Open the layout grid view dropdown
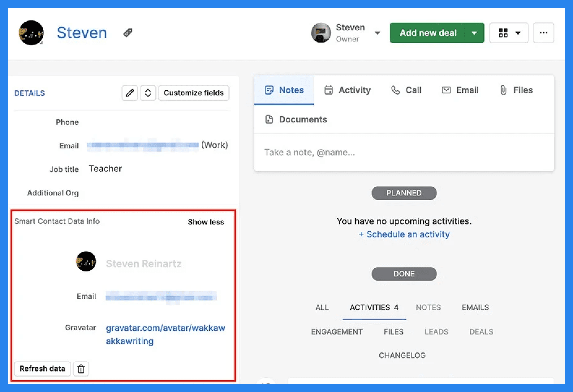The width and height of the screenshot is (573, 392). coord(509,33)
